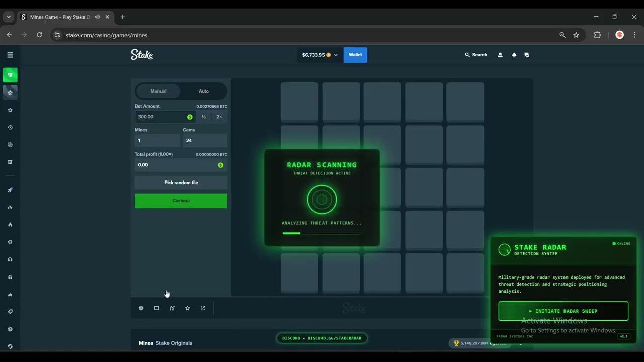The width and height of the screenshot is (644, 362).
Task: Open the flame icon in sidebar
Action: pos(10,225)
